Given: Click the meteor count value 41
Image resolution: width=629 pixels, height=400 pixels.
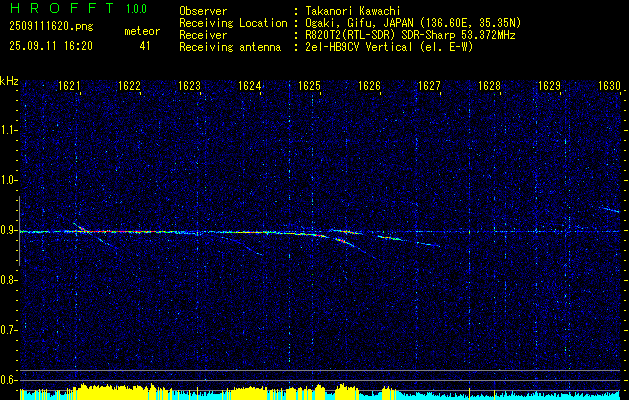Looking at the screenshot, I should pos(145,46).
